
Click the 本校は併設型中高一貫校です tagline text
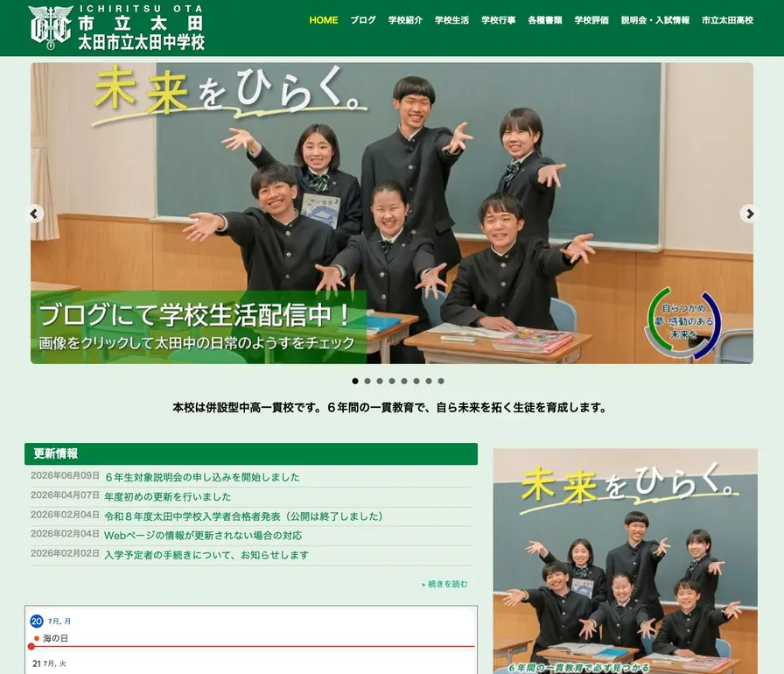(x=389, y=408)
